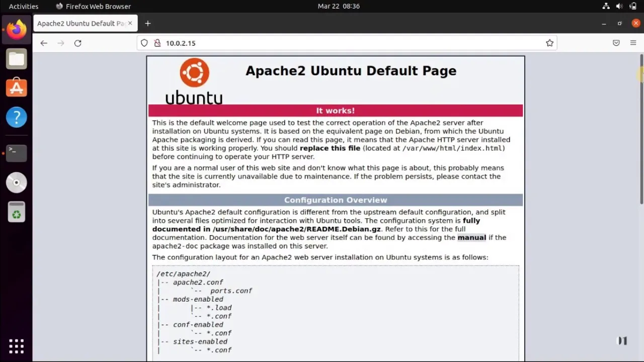Open the Activities overview
The width and height of the screenshot is (644, 362).
[x=24, y=6]
